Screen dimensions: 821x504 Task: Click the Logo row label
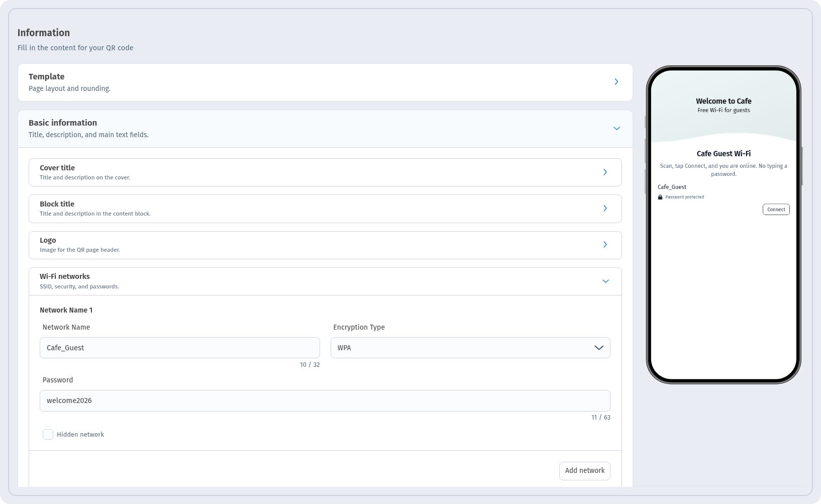(x=48, y=240)
